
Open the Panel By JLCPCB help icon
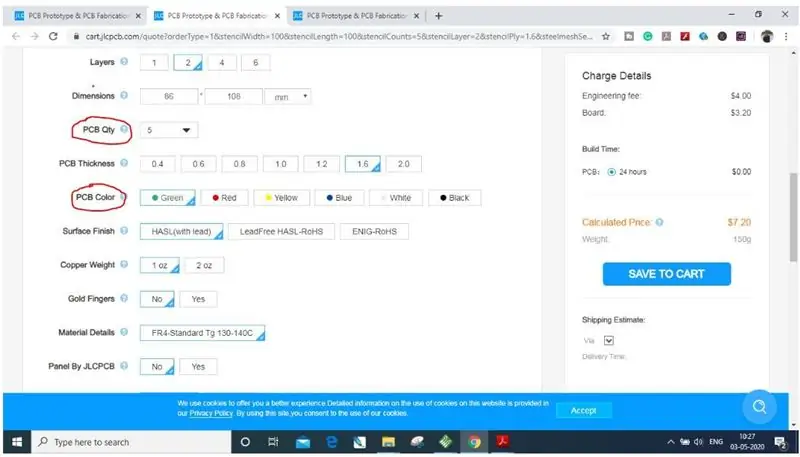pos(124,366)
